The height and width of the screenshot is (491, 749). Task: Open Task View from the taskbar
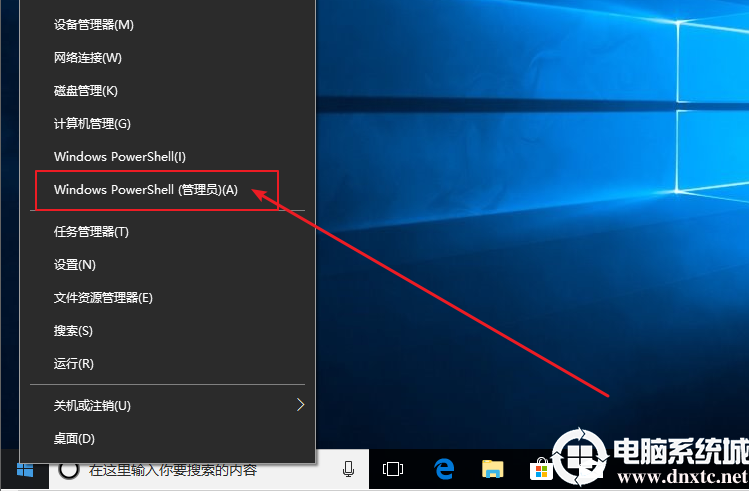pos(393,469)
